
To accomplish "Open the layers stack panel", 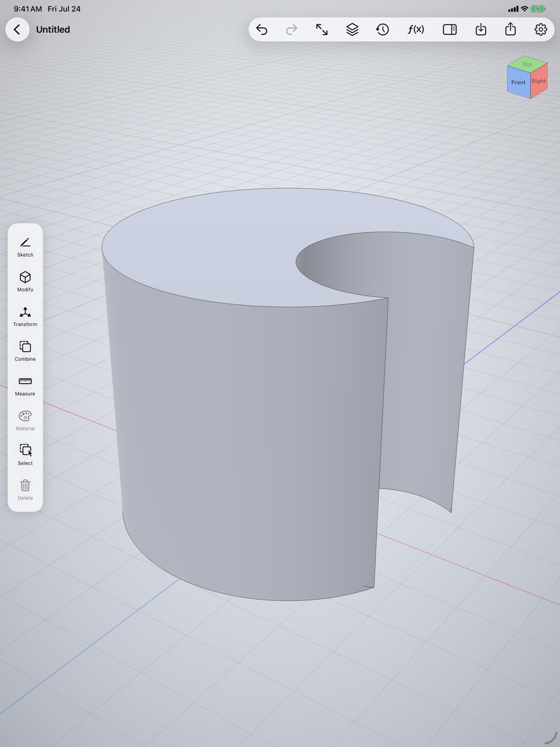I will point(352,29).
